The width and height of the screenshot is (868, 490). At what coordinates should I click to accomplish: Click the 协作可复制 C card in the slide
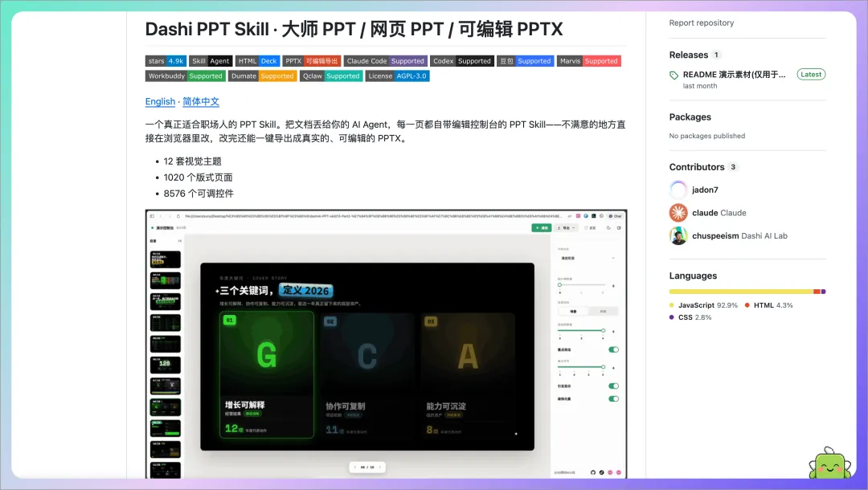(x=367, y=375)
